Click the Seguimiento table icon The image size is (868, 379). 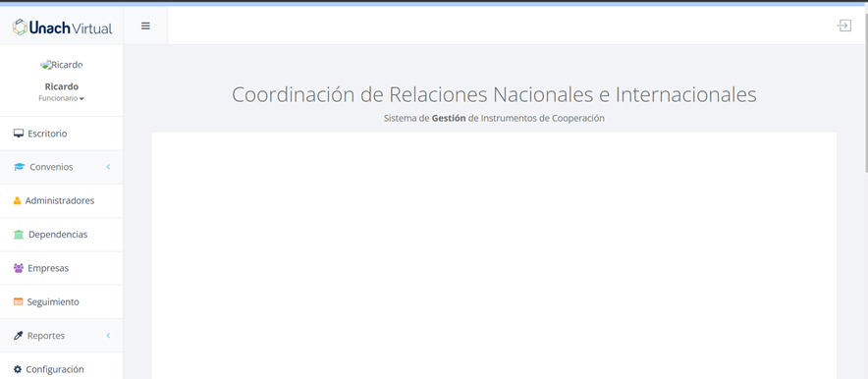click(x=19, y=302)
